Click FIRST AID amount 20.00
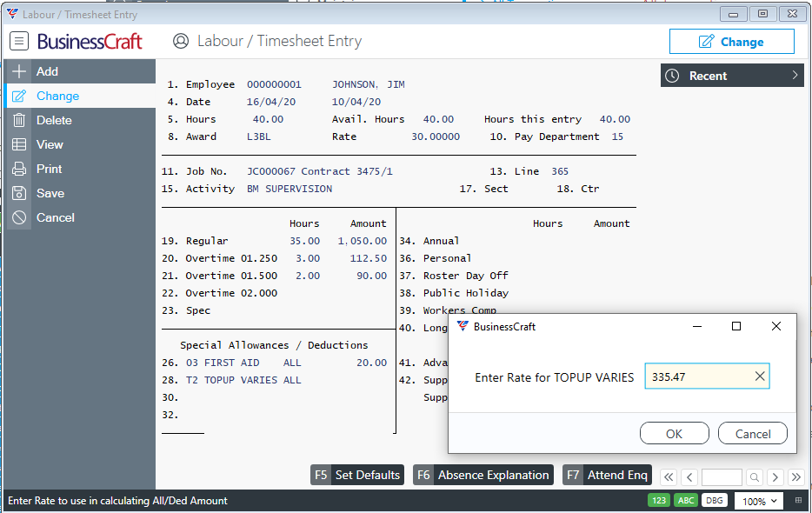Viewport: 812px width, 513px height. (371, 363)
